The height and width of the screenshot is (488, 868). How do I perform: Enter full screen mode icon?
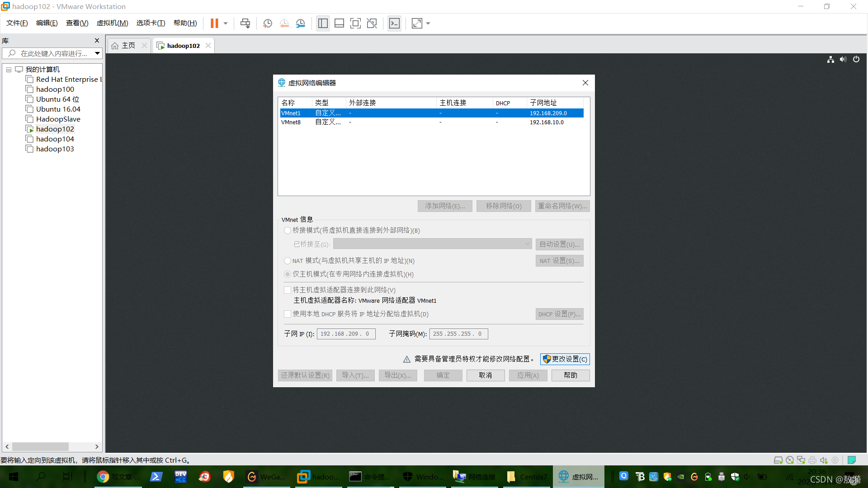(355, 23)
